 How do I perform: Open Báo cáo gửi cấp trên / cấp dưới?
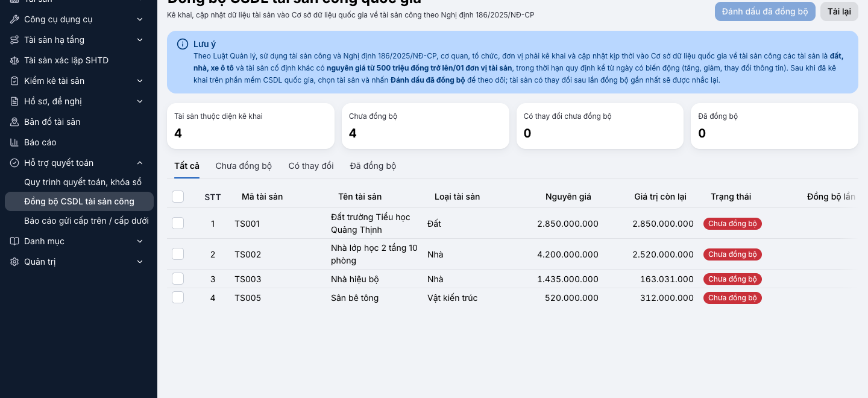86,221
